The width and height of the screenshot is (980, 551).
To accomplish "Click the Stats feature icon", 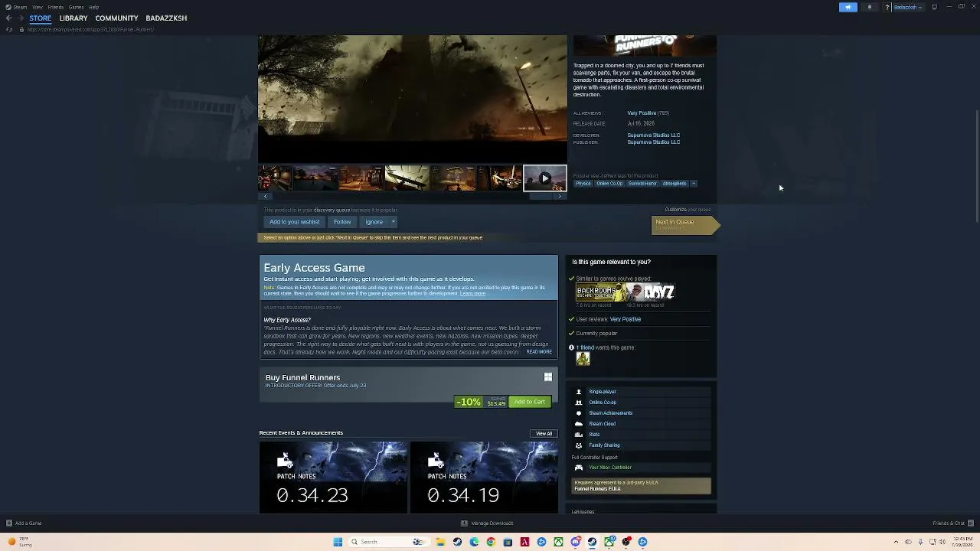I will pyautogui.click(x=579, y=435).
